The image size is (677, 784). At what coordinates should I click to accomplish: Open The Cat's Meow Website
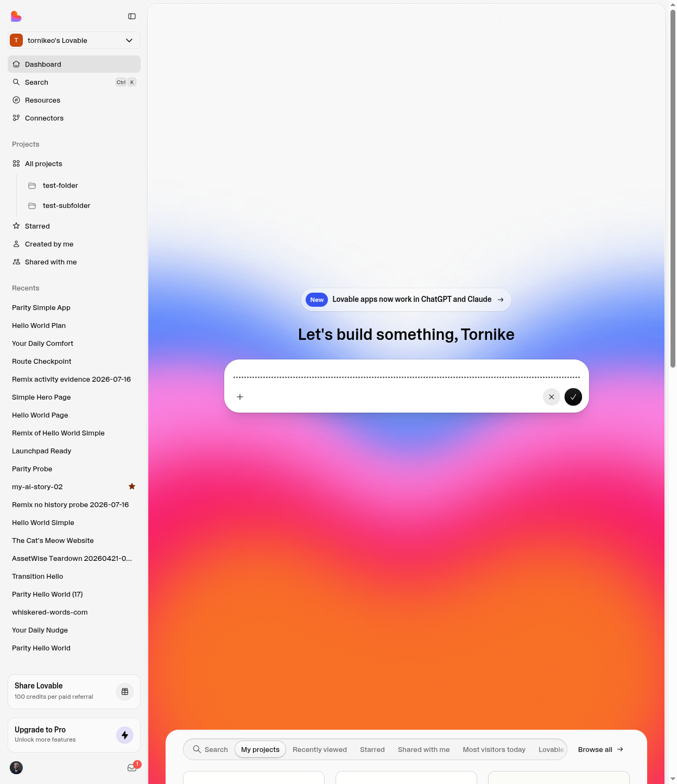tap(74, 540)
